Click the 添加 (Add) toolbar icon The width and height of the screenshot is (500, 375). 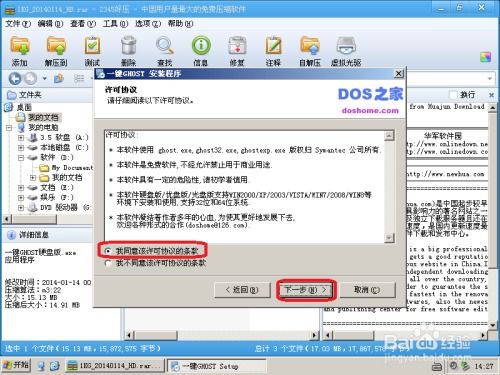pos(20,51)
